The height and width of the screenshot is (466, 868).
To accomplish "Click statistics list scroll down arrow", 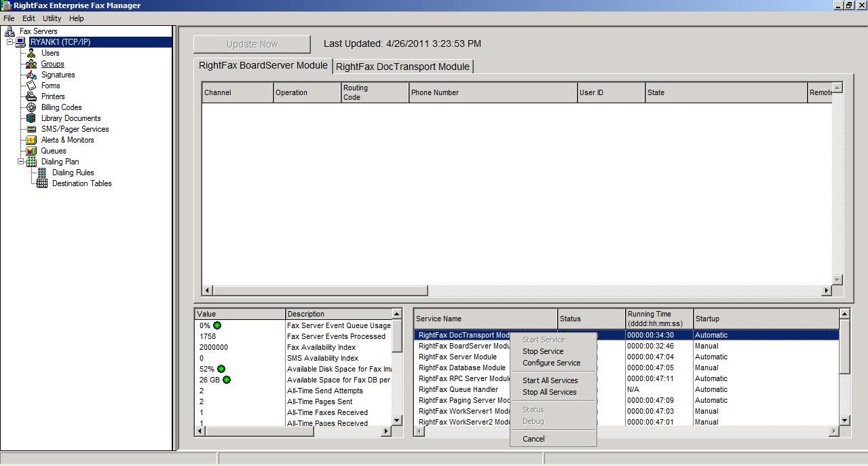I will [x=397, y=420].
